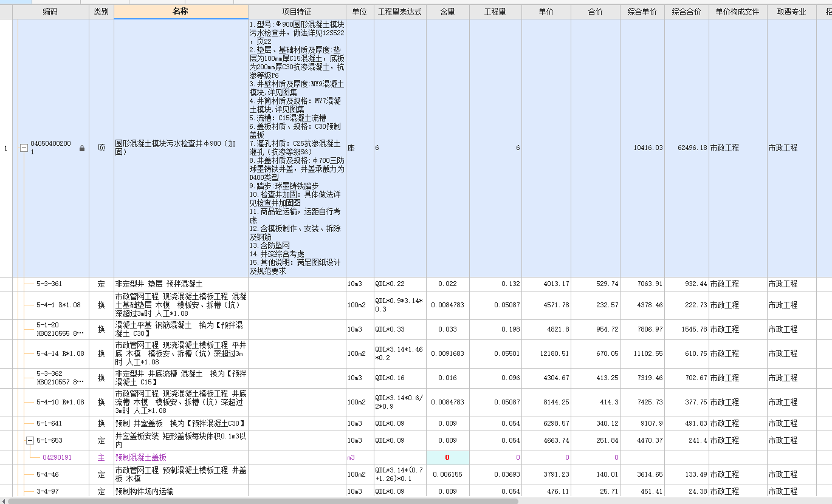Click the lock icon beside code 040504002001
This screenshot has height=504, width=832.
tap(82, 148)
